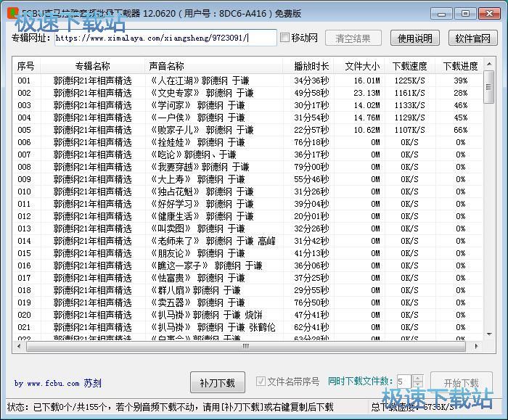Click the 补刀下载 button
Screen dimensions: 508x420
(x=218, y=382)
